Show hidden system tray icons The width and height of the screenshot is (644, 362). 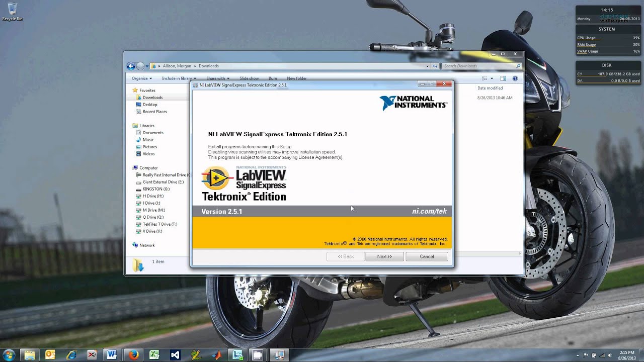(578, 355)
